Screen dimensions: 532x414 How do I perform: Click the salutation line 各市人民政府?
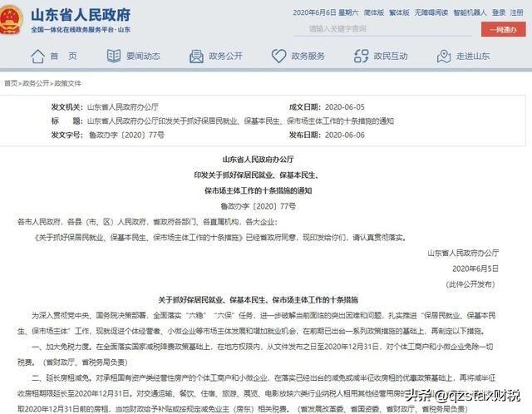click(147, 222)
